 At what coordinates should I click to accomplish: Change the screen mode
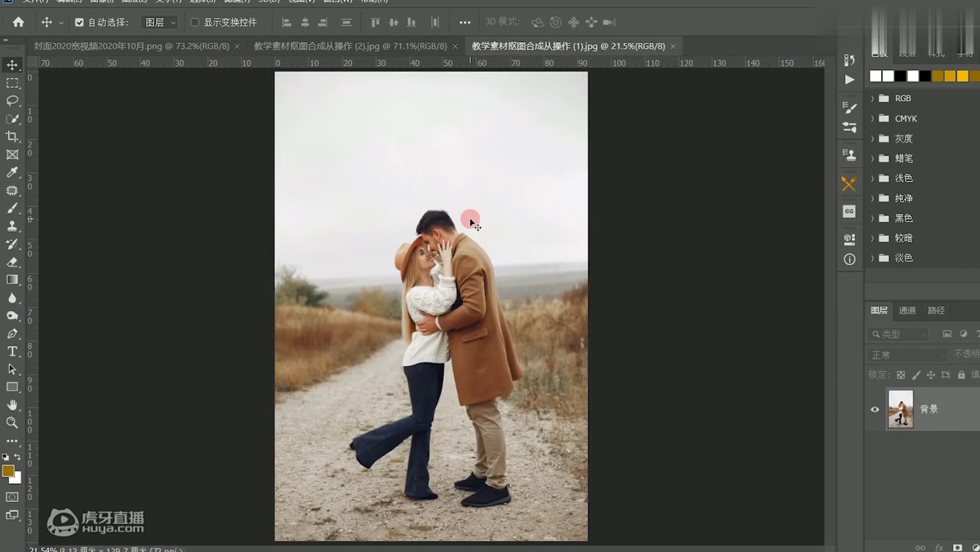[x=12, y=515]
